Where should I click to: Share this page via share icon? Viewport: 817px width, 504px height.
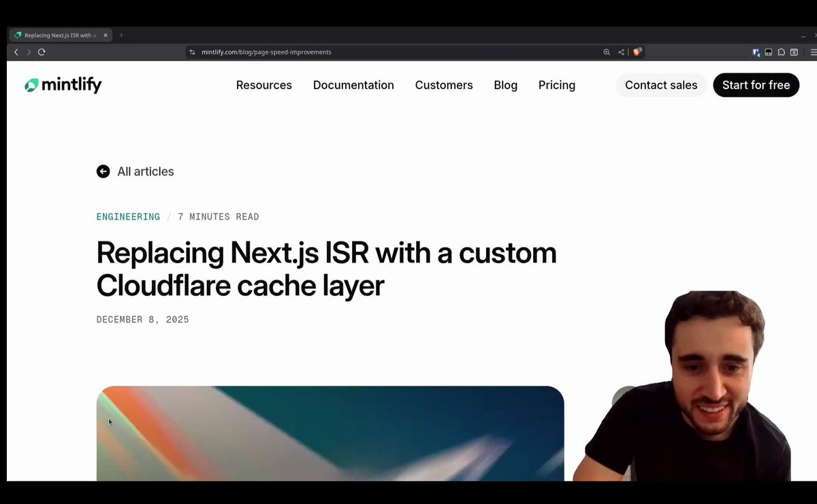(x=621, y=52)
